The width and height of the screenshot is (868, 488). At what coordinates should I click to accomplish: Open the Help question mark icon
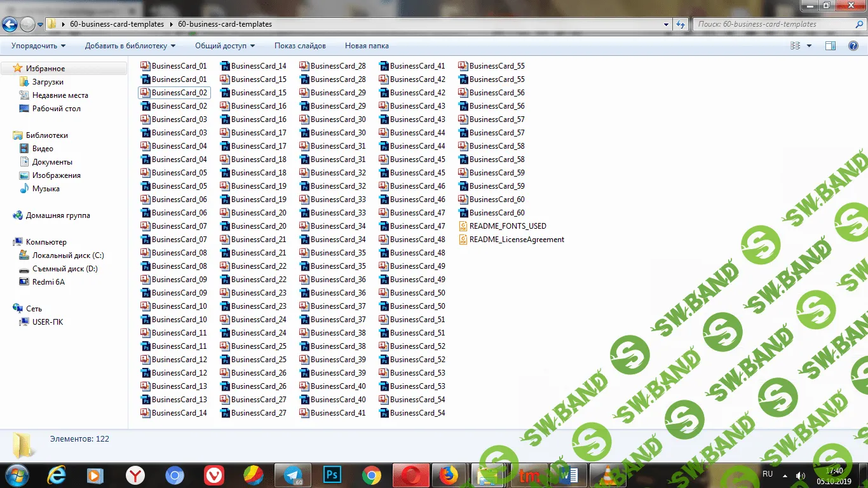tap(853, 46)
